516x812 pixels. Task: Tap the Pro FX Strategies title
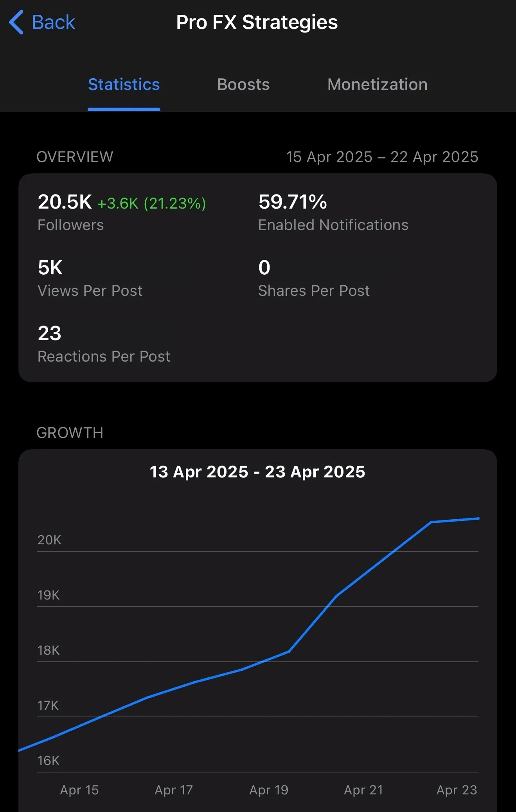[257, 22]
